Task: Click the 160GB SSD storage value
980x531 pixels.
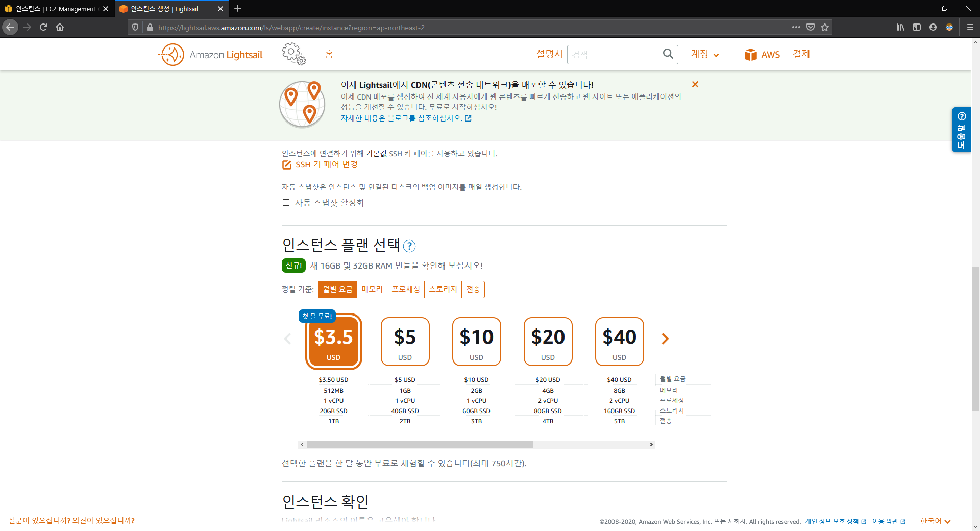Action: (x=619, y=411)
